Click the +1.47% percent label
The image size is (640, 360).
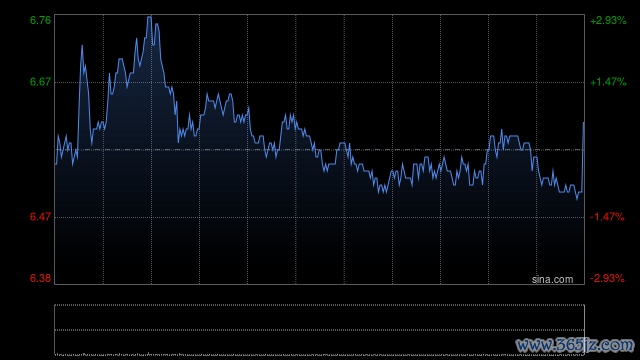coord(608,82)
